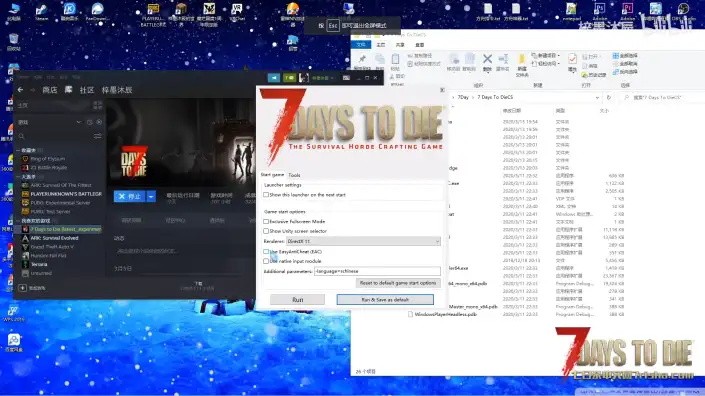Image resolution: width=705 pixels, height=396 pixels.
Task: Open dropdown arrow beside the Stop button
Action: click(x=151, y=196)
